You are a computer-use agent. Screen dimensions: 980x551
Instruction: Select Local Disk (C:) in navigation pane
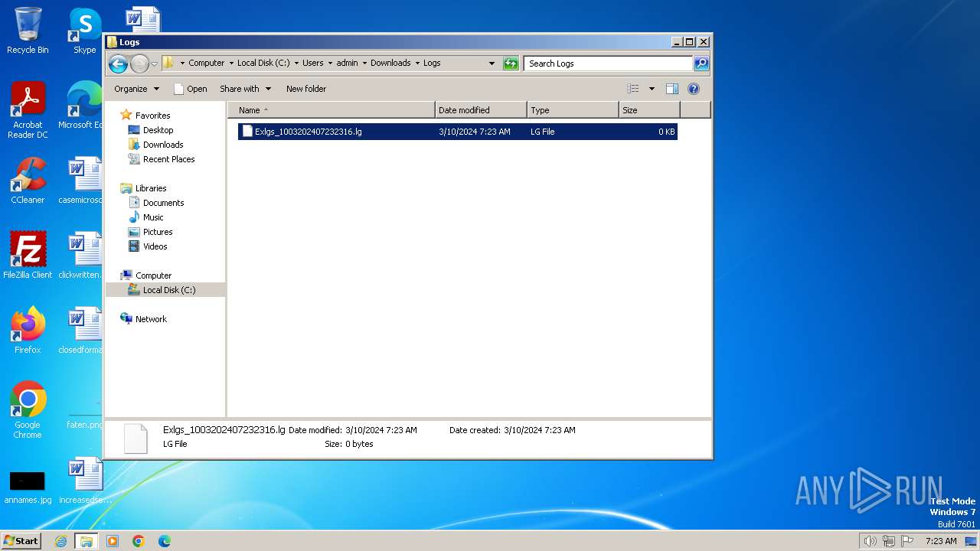click(x=168, y=290)
